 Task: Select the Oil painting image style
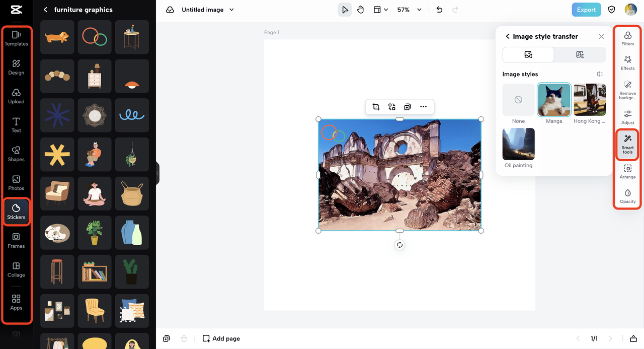(518, 144)
